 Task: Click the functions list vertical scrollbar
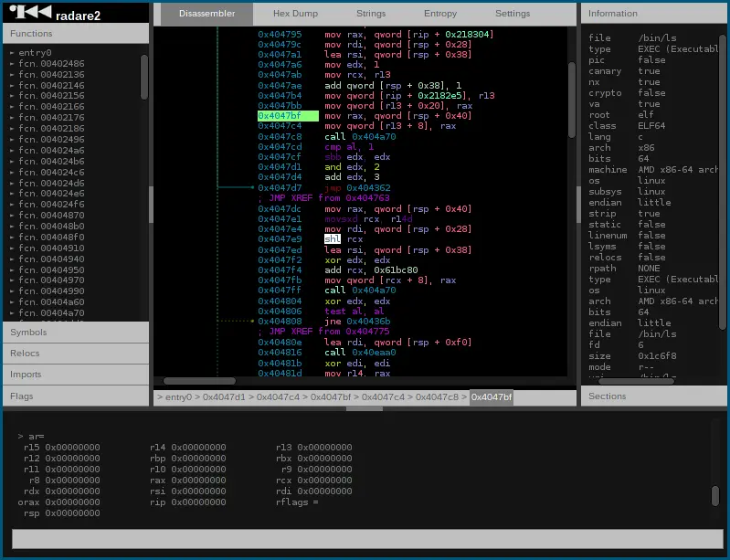point(143,78)
